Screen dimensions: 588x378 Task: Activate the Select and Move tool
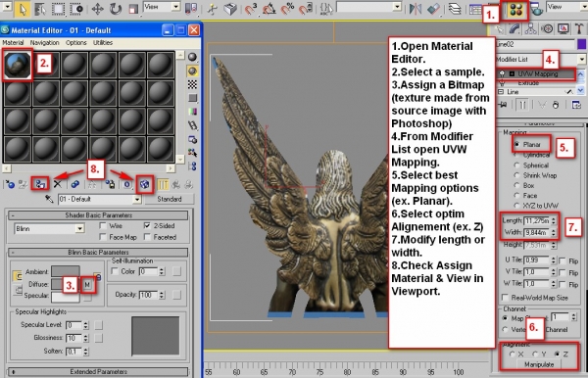[97, 9]
